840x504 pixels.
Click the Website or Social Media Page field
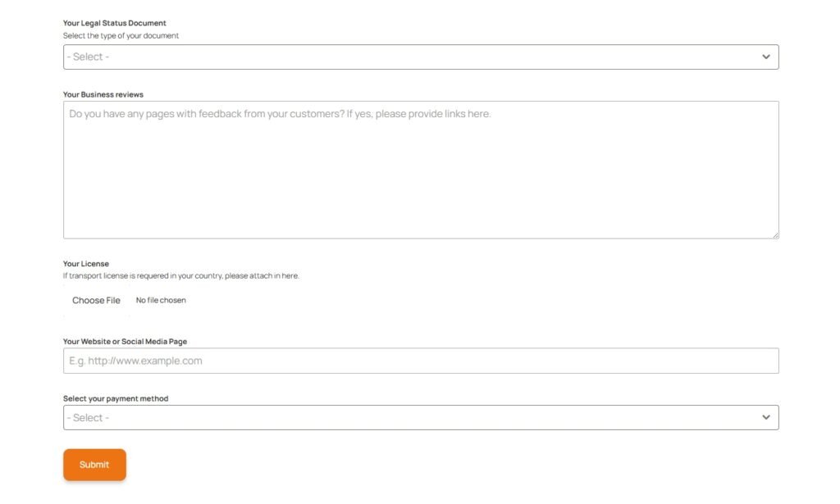(x=420, y=361)
